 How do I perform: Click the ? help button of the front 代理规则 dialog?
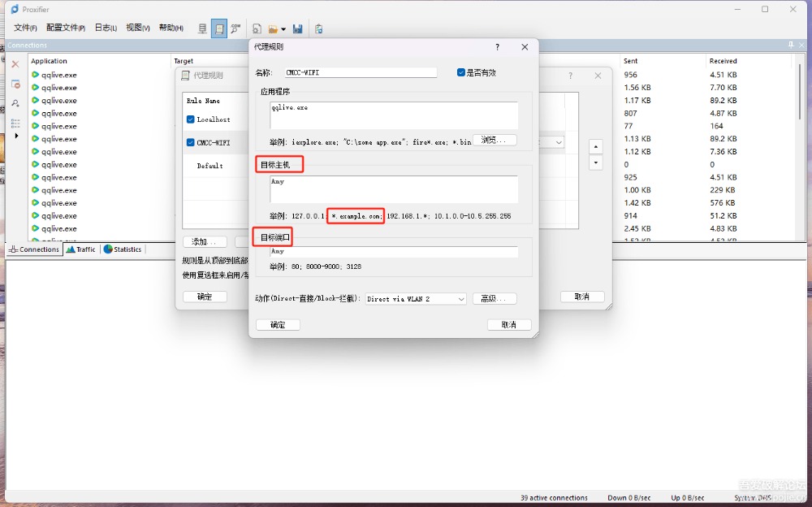point(497,47)
